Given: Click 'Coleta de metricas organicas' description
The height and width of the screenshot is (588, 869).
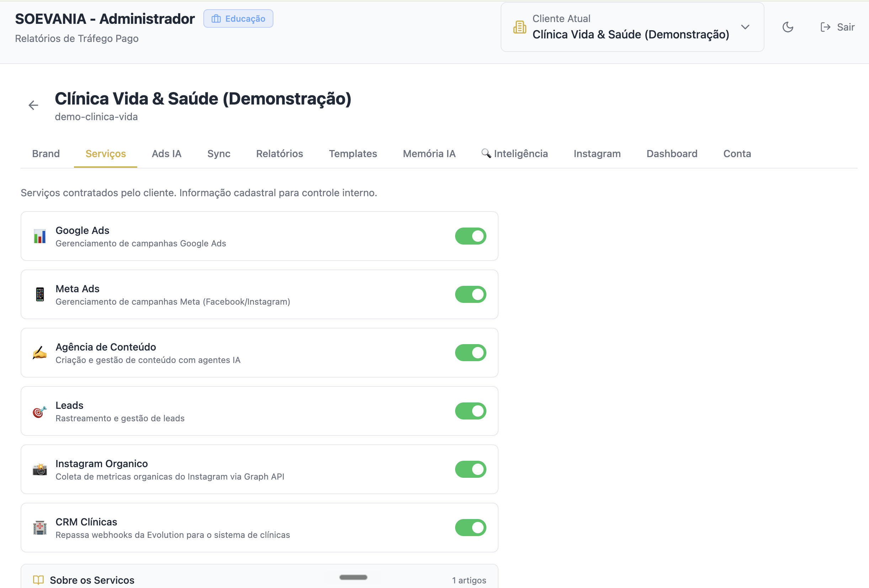Looking at the screenshot, I should click(x=170, y=477).
